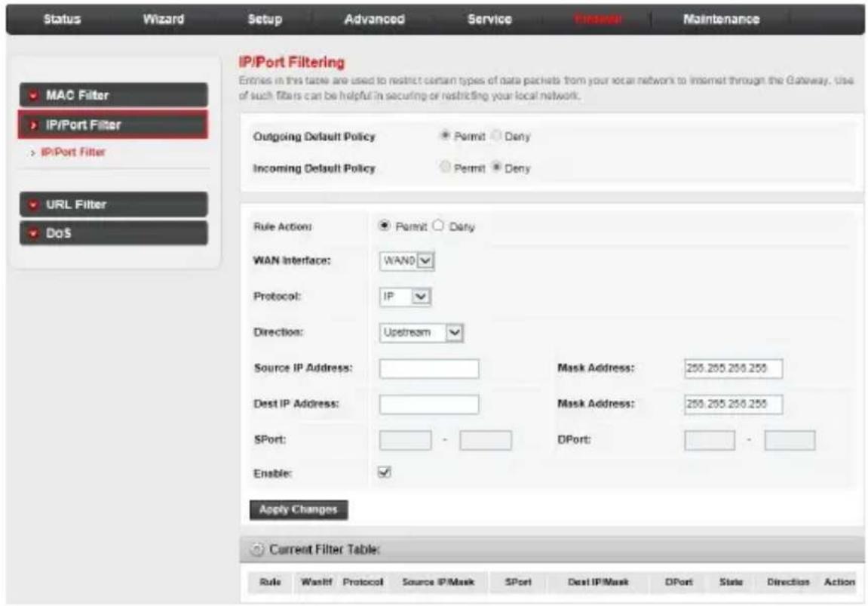868x606 pixels.
Task: Open the Maintenance tab
Action: pyautogui.click(x=721, y=20)
